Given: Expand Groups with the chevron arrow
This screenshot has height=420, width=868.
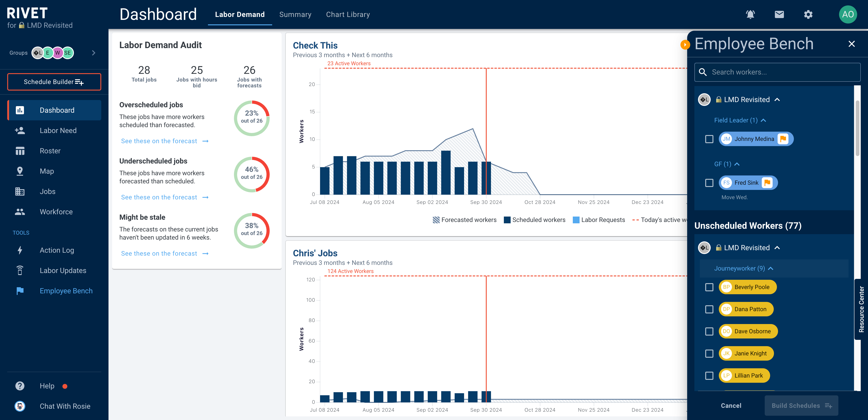Looking at the screenshot, I should point(93,53).
